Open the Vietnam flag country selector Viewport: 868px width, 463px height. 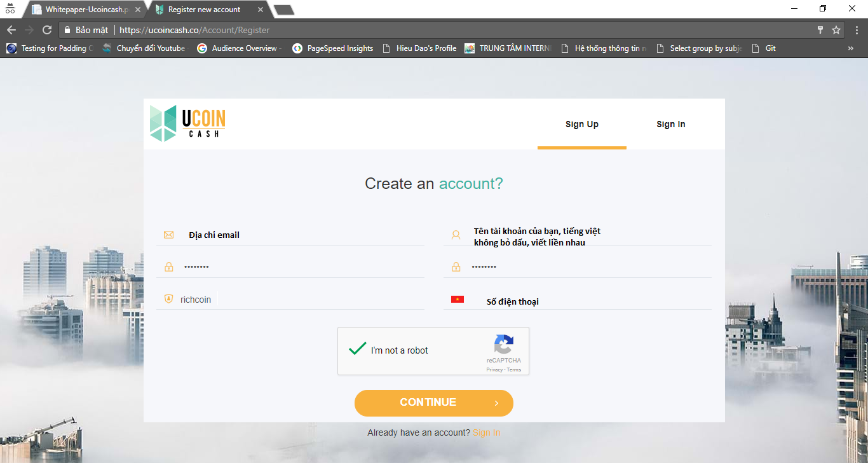(x=458, y=300)
